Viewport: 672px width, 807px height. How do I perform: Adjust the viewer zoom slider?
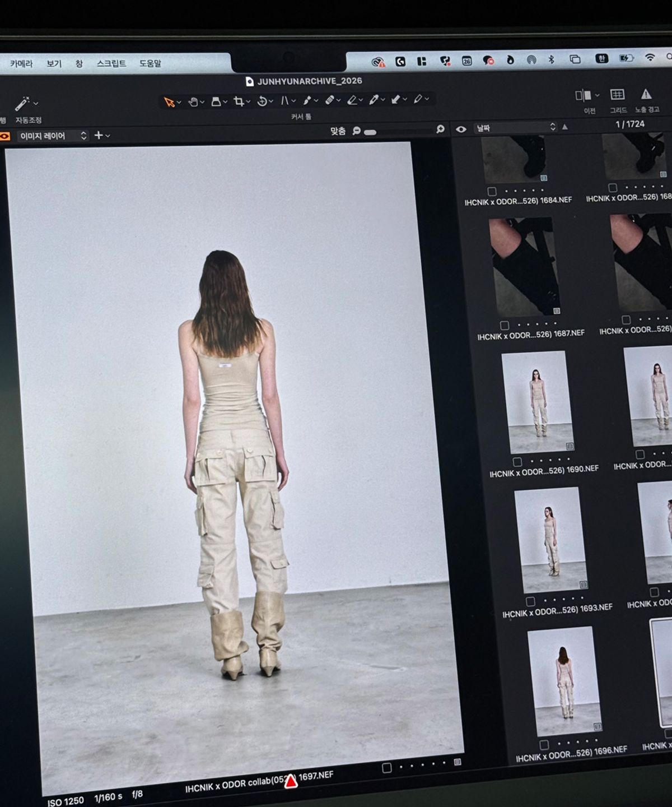click(x=398, y=131)
